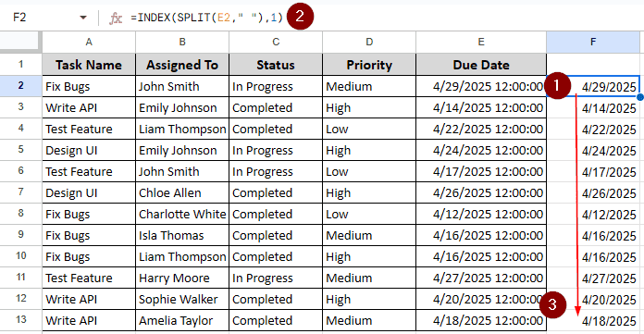Select row 13 header

(21, 319)
